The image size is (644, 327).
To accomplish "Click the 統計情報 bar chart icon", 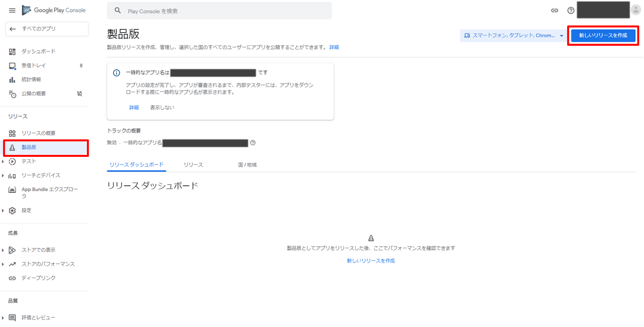I will [12, 80].
